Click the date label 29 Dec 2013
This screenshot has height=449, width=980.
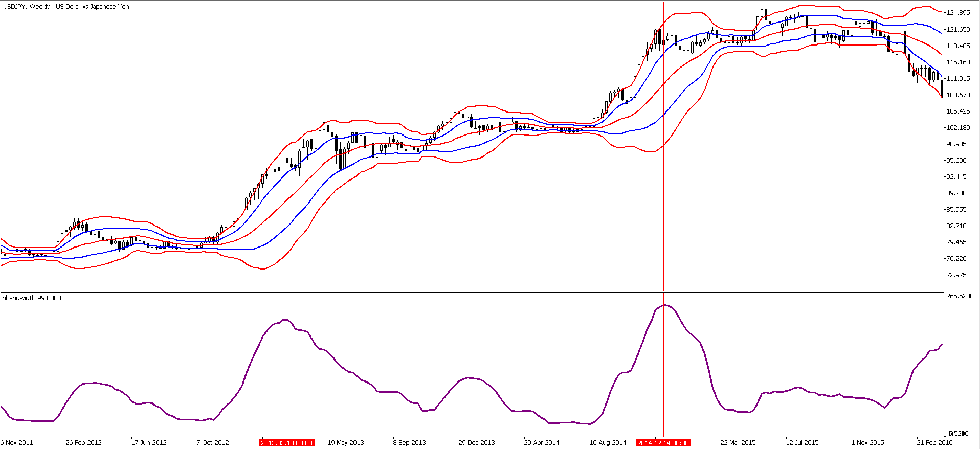477,443
